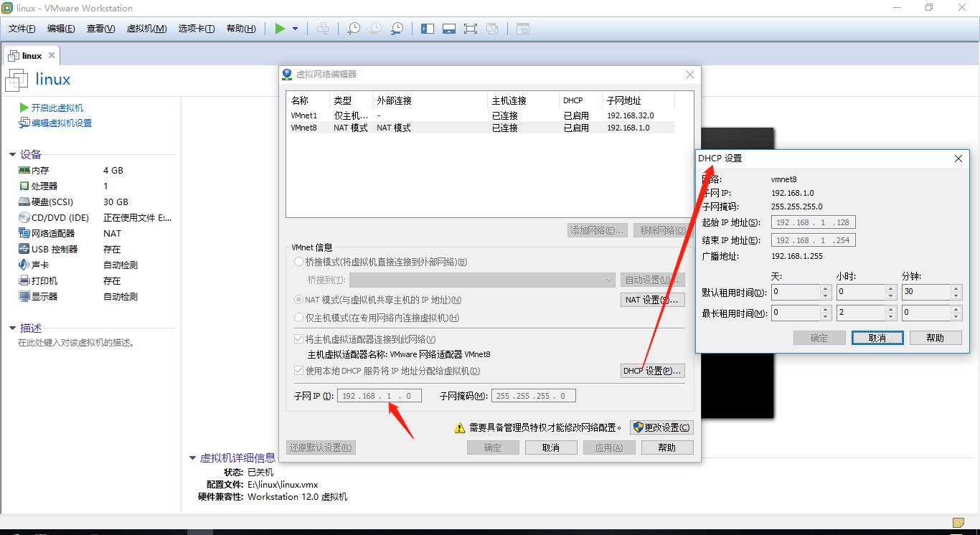Screen dimensions: 980x535
Task: Open the 文件(F) menu
Action: point(22,29)
